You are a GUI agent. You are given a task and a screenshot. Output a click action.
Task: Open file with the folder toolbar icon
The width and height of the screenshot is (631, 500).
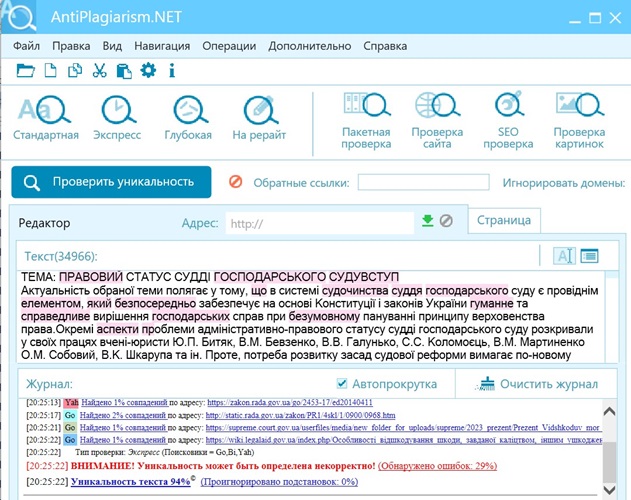[26, 71]
